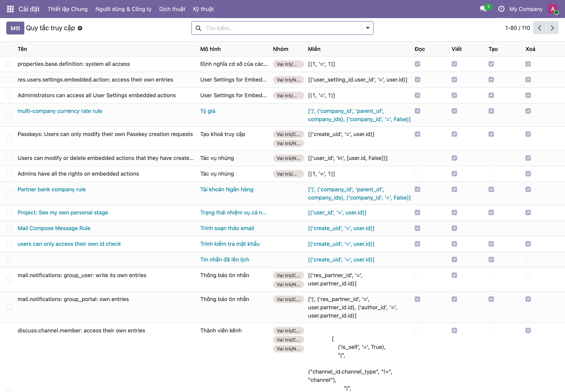The height and width of the screenshot is (392, 565).
Task: Click Thành viên kênh model cell
Action: (x=221, y=331)
